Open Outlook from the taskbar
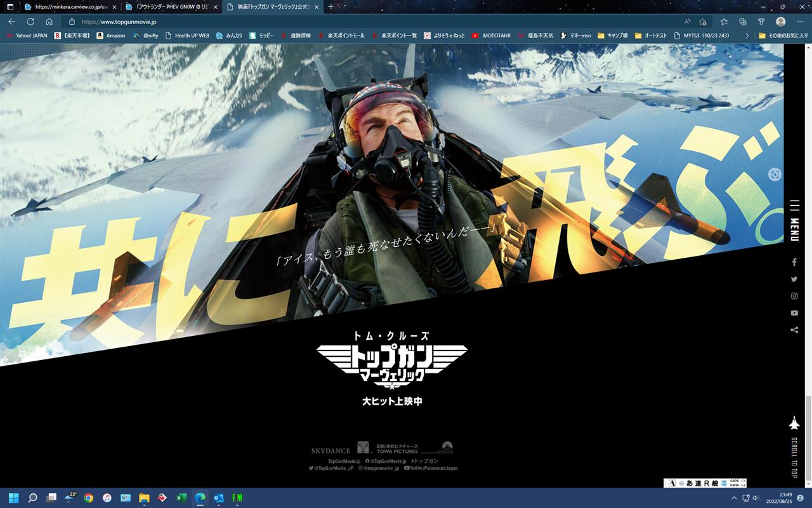Viewport: 812px width, 508px height. [218, 498]
